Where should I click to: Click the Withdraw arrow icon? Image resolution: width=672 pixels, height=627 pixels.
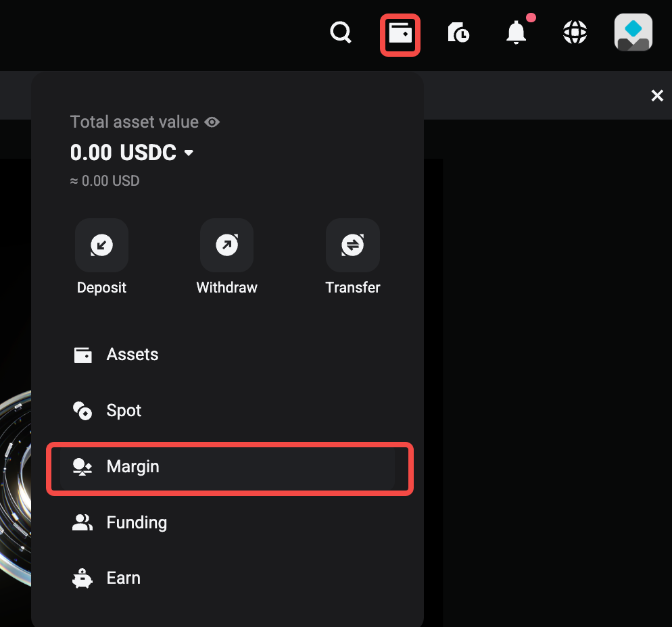click(226, 245)
